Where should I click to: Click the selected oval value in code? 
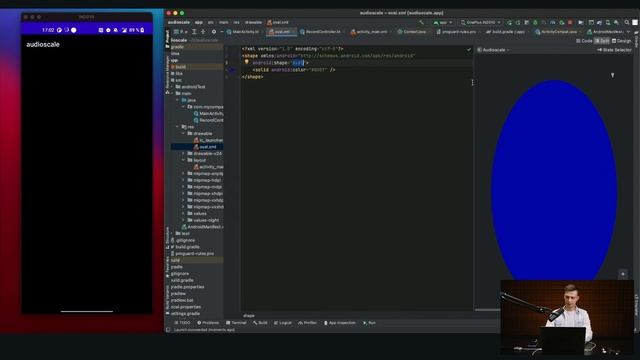click(x=298, y=63)
